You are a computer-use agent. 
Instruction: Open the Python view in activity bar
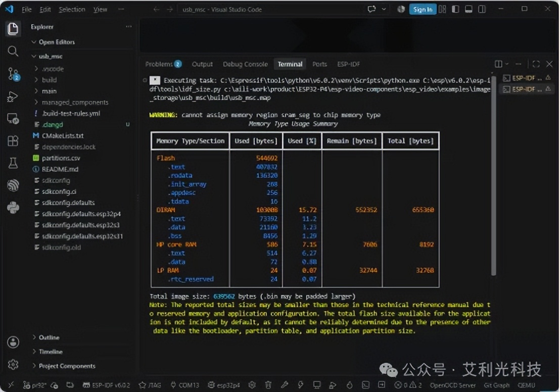[x=13, y=208]
